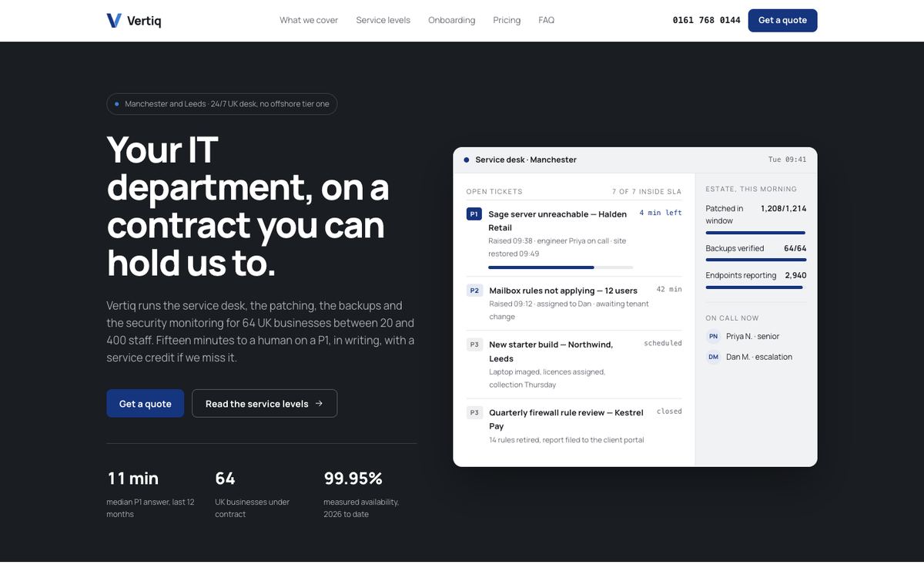Click the hero Get a quote button
The width and height of the screenshot is (924, 578).
coord(145,404)
